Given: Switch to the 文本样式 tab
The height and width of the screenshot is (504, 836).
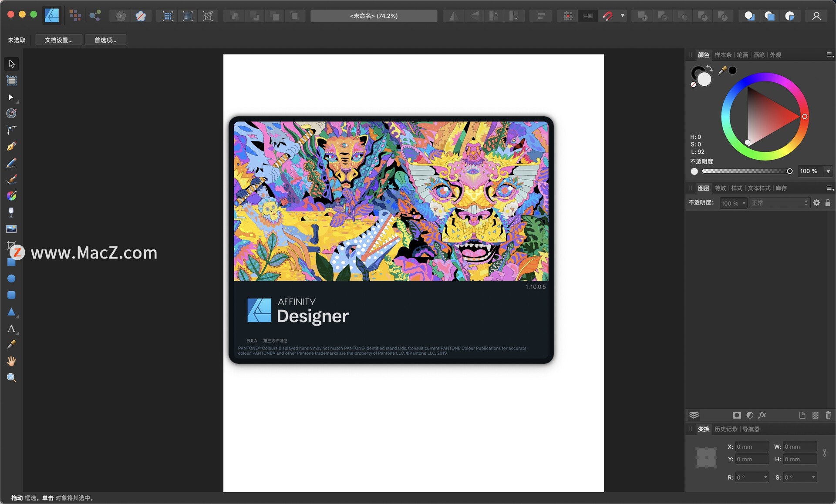Looking at the screenshot, I should coord(759,188).
